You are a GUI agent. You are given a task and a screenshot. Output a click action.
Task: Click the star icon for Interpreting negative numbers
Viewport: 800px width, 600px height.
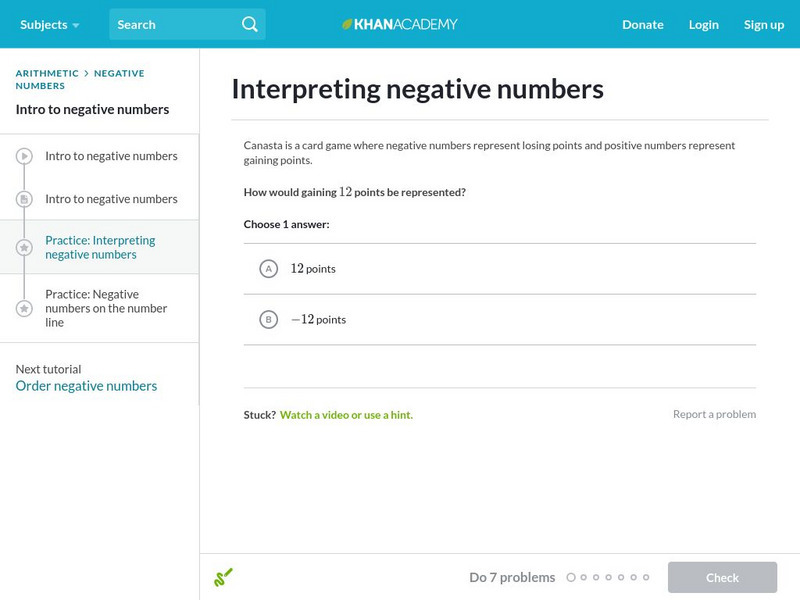24,247
